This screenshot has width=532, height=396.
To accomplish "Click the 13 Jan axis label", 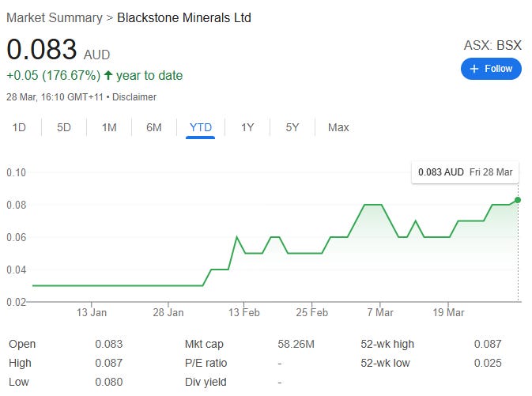I will point(91,312).
